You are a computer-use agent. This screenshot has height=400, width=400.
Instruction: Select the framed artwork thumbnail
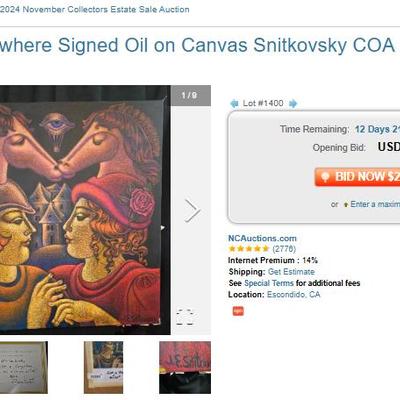(103, 367)
